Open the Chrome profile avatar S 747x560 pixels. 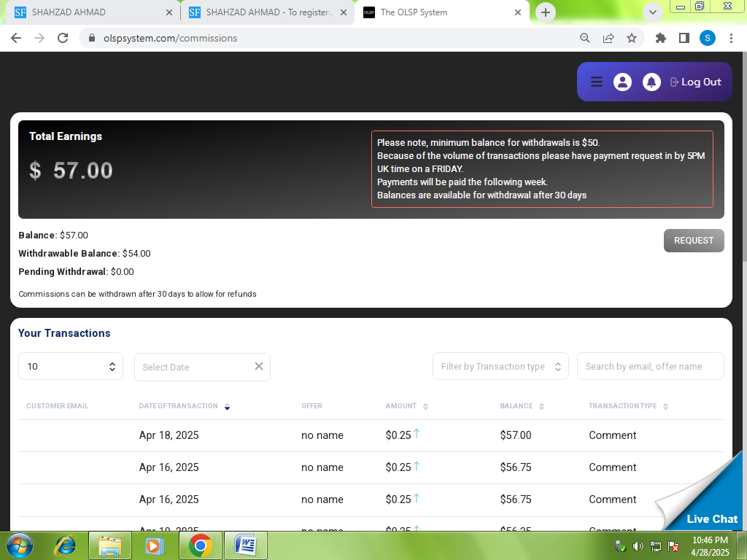tap(708, 38)
